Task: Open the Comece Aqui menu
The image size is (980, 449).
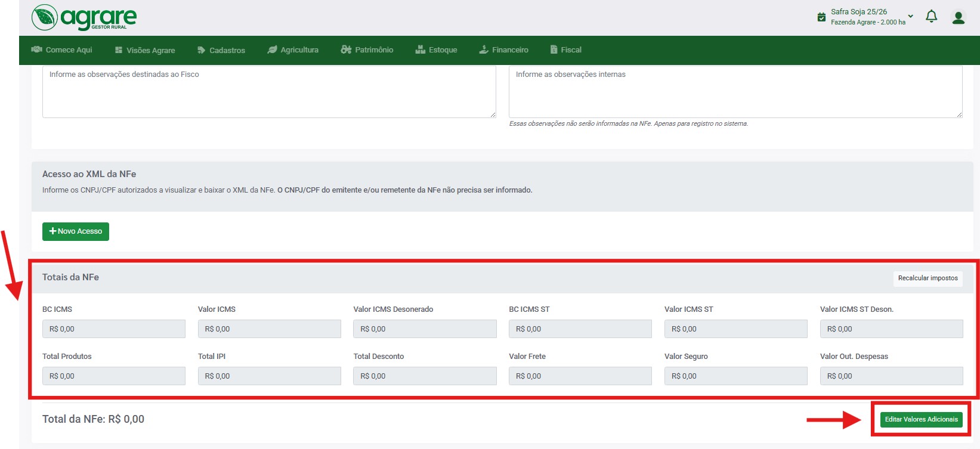Action: pos(61,50)
